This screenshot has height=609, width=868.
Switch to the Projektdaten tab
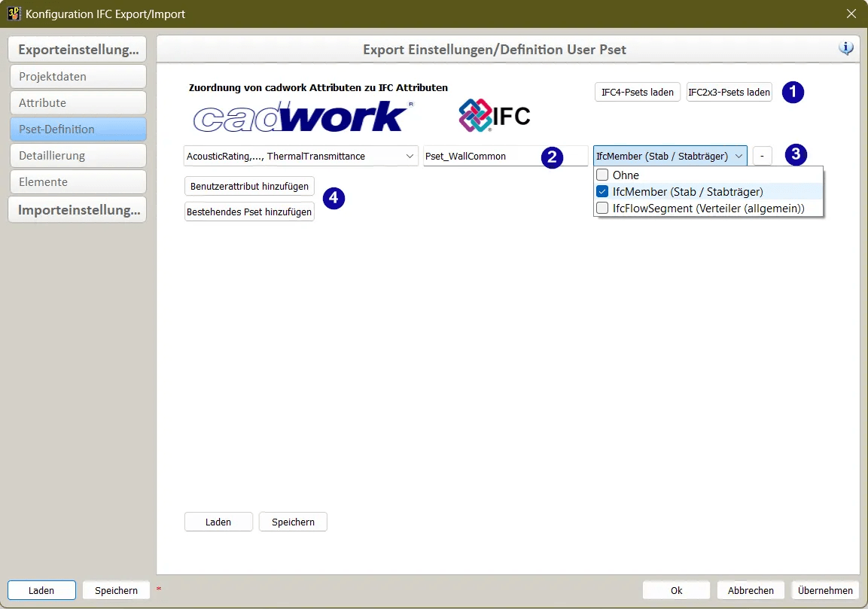pyautogui.click(x=78, y=77)
